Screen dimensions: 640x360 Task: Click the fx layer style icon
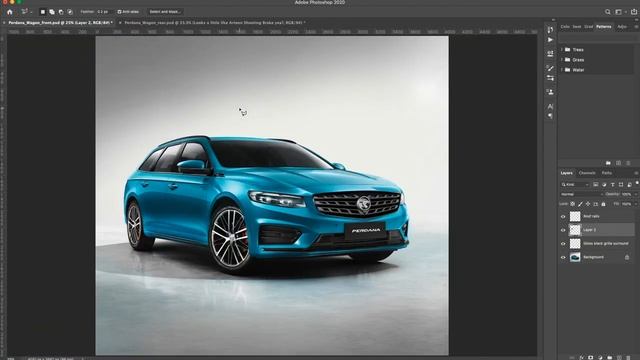tap(582, 357)
